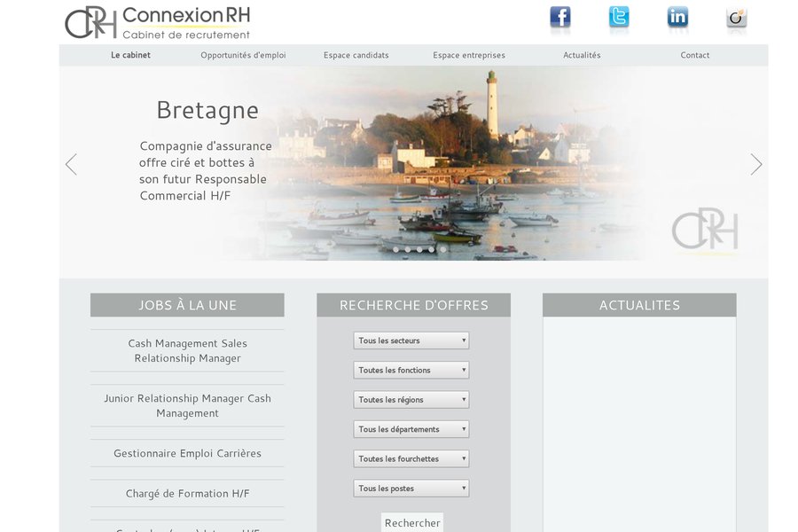Select the first carousel dot
This screenshot has height=532, width=798.
click(396, 249)
